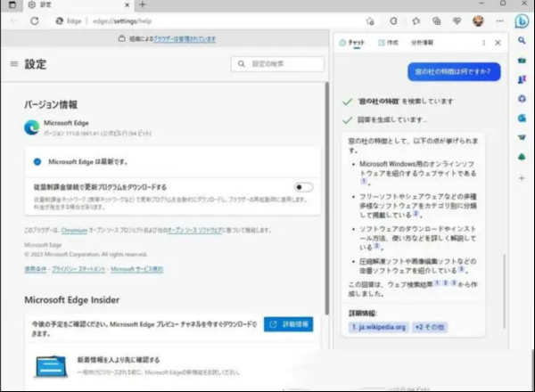The width and height of the screenshot is (535, 392).
Task: Click the settings page vertical scrollbar
Action: [327, 198]
